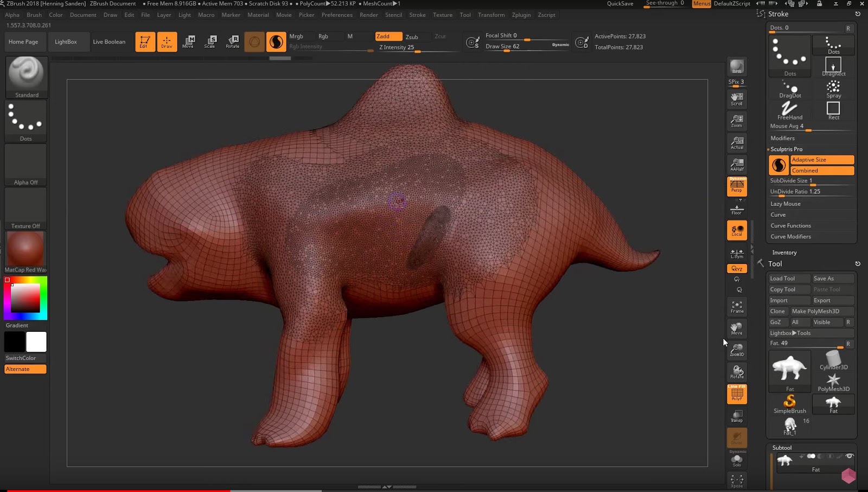The width and height of the screenshot is (868, 492).
Task: Expand the Lazy Mouse section
Action: (x=785, y=204)
